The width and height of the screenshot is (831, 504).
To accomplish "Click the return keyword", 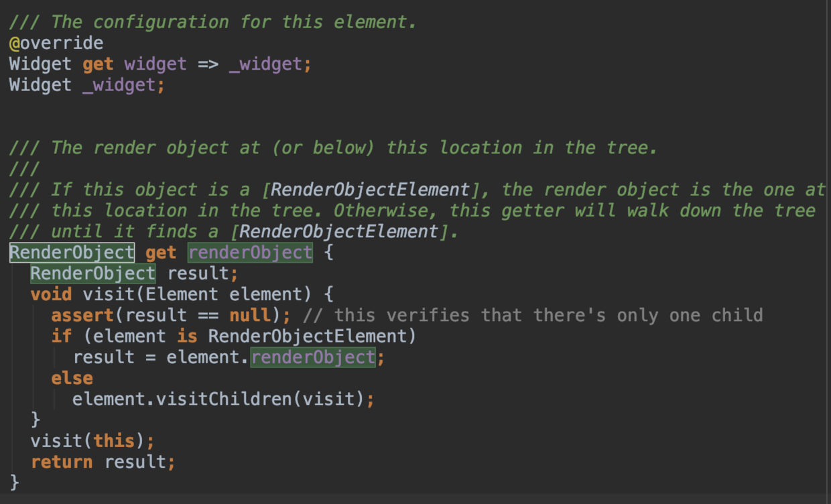I will click(62, 462).
